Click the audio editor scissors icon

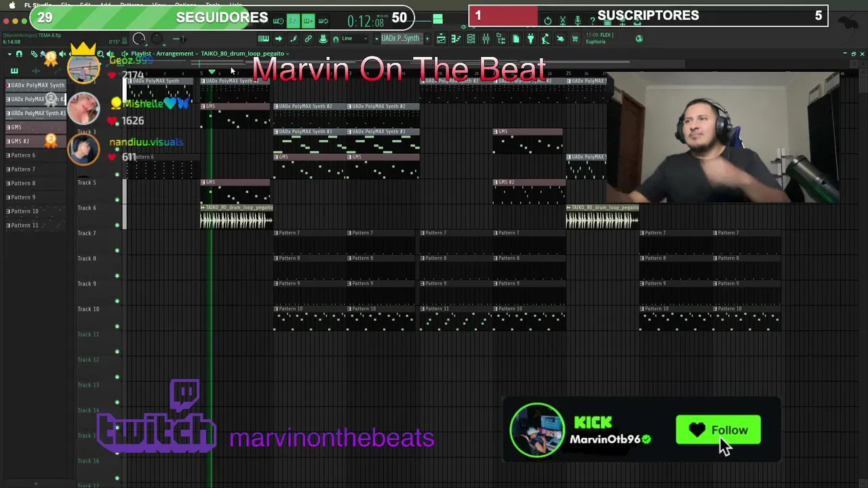tap(563, 21)
